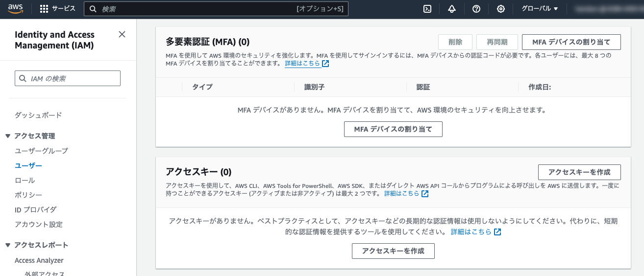Open ユーザーグループ in sidebar
The width and height of the screenshot is (644, 276).
pos(41,151)
